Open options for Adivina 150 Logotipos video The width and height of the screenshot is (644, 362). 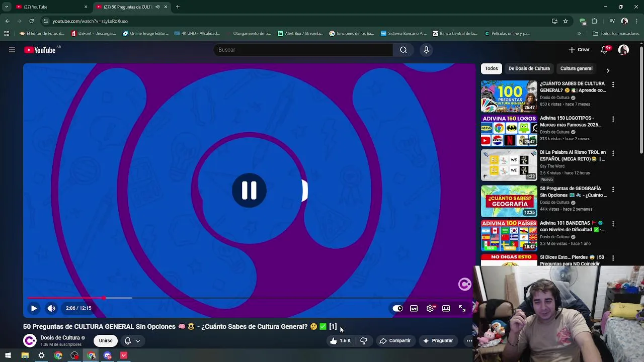click(x=613, y=119)
